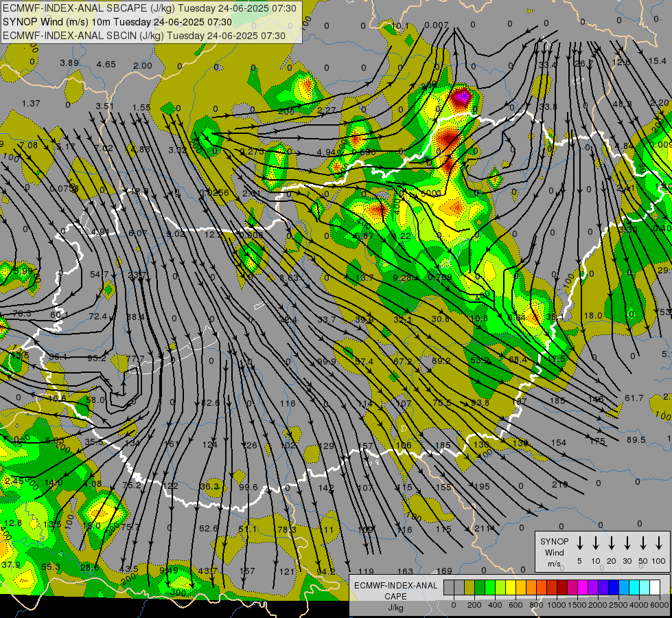Screen dimensions: 672x618
Task: Click the 1500 tick label on the CAPE scale
Action: [577, 605]
